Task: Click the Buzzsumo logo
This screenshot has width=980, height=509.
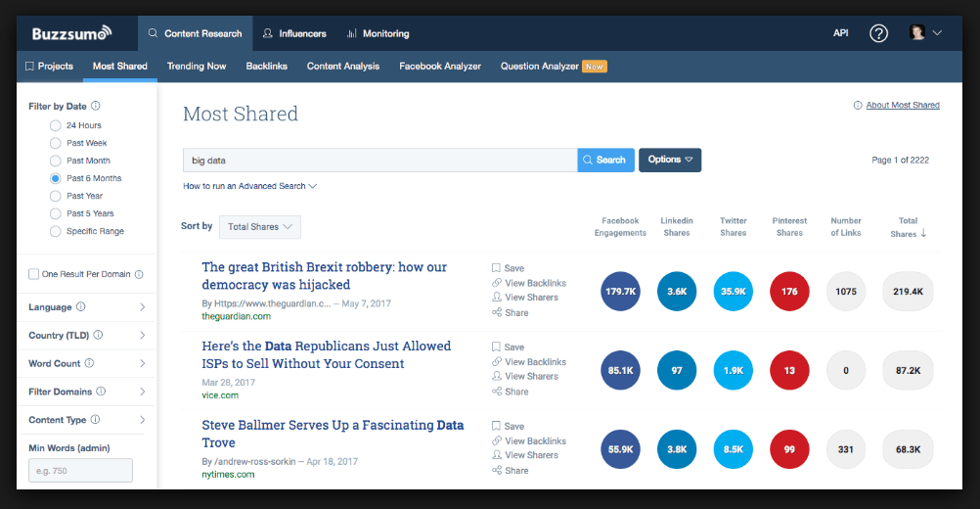Action: coord(71,33)
